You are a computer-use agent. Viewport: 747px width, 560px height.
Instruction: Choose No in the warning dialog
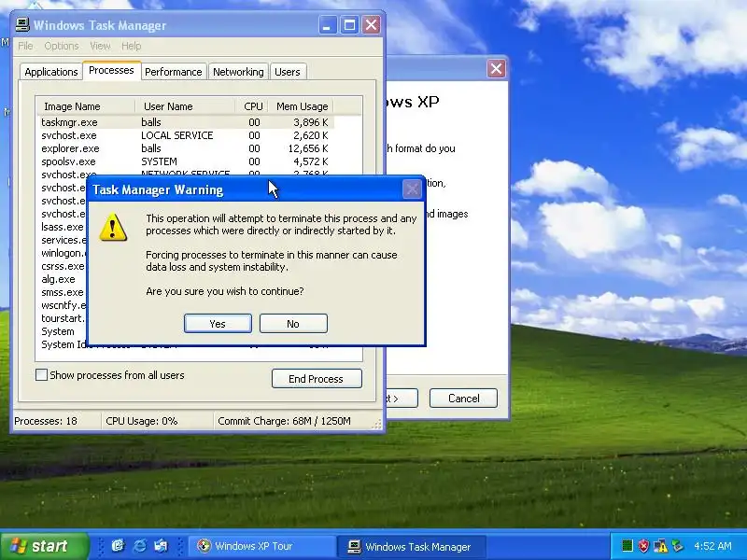pyautogui.click(x=293, y=323)
